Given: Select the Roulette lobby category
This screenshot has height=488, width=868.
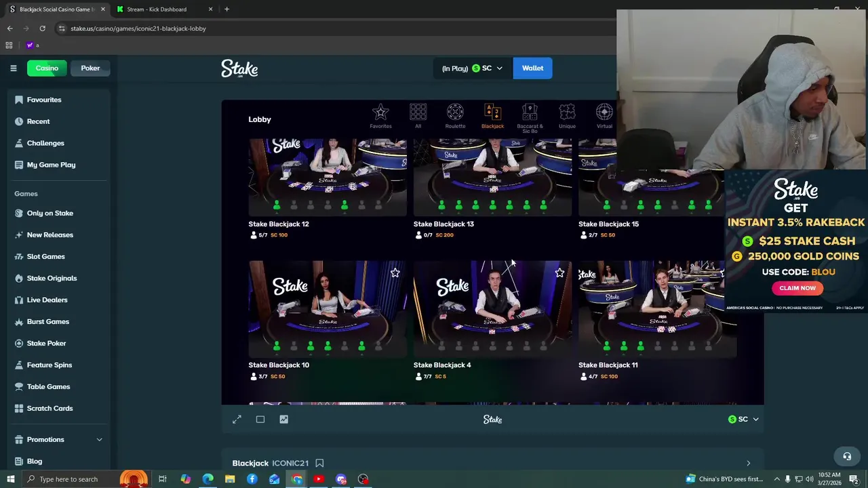Looking at the screenshot, I should (x=455, y=117).
